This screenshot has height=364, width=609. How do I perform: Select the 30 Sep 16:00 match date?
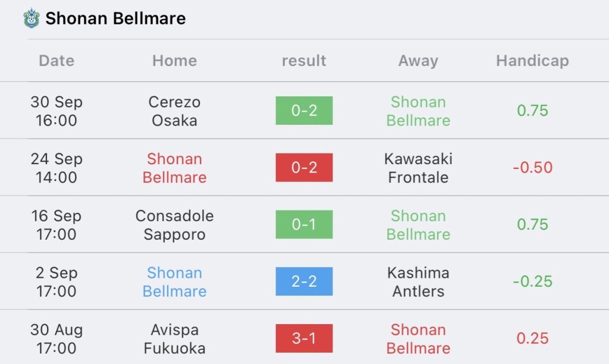[x=56, y=111]
